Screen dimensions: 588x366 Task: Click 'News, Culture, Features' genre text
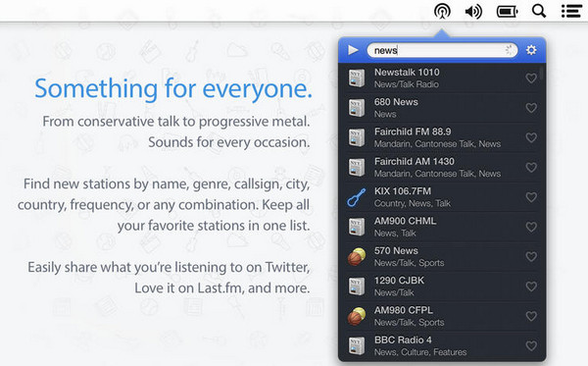point(420,352)
